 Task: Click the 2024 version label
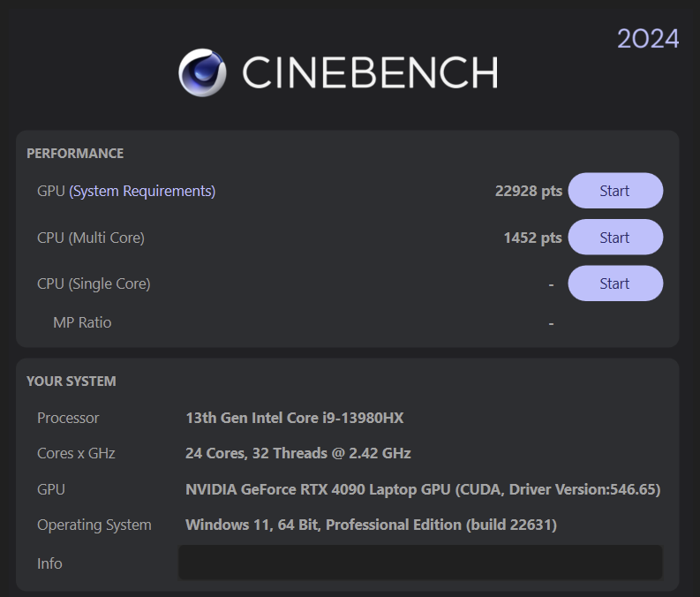(647, 39)
